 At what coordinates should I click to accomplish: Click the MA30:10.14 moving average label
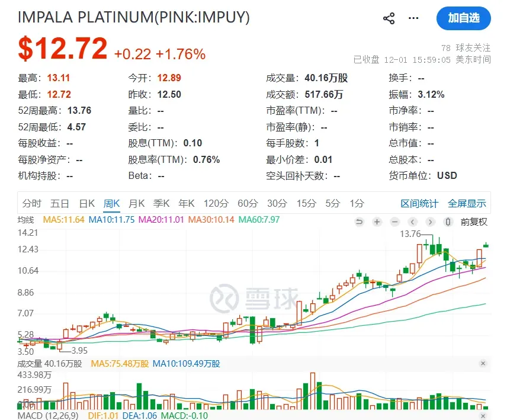tap(211, 220)
